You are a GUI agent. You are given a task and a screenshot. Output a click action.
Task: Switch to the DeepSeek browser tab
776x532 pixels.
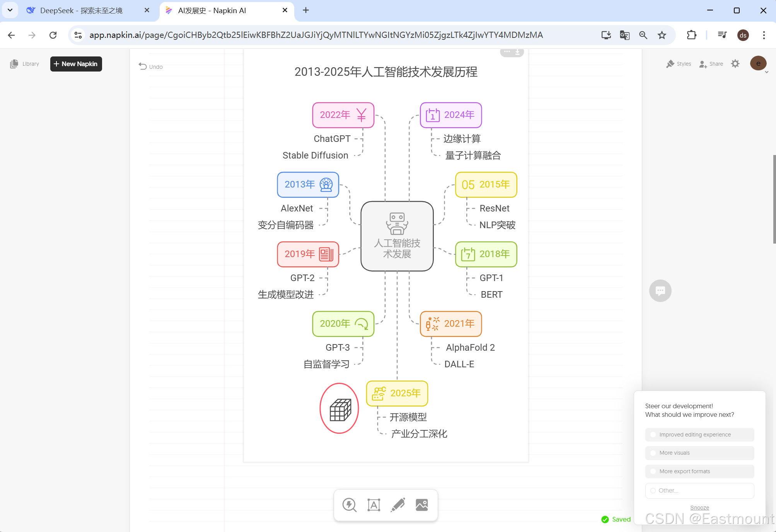pyautogui.click(x=81, y=10)
